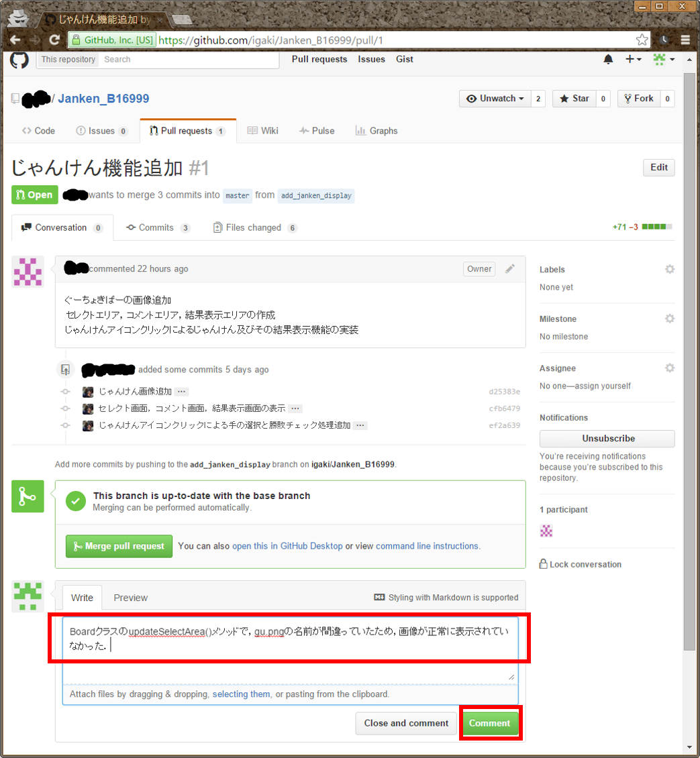
Task: Click the Milestone gear icon
Action: pyautogui.click(x=669, y=319)
